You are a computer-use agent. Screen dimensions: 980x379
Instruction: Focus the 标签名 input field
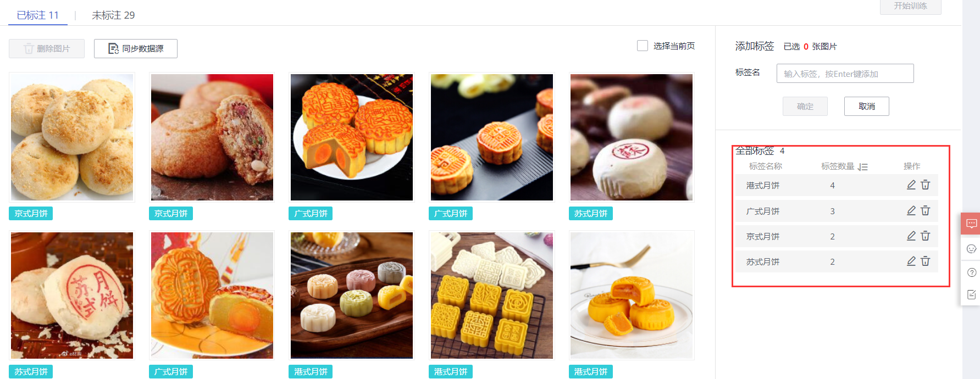click(845, 74)
